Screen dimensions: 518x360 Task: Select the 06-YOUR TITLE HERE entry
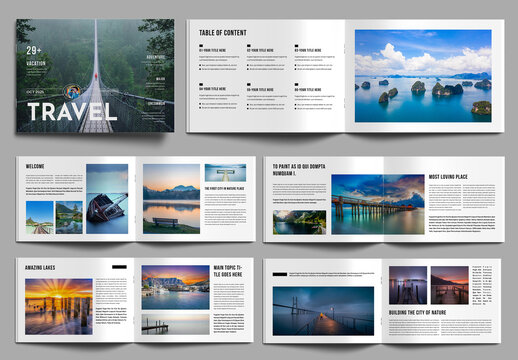(308, 90)
